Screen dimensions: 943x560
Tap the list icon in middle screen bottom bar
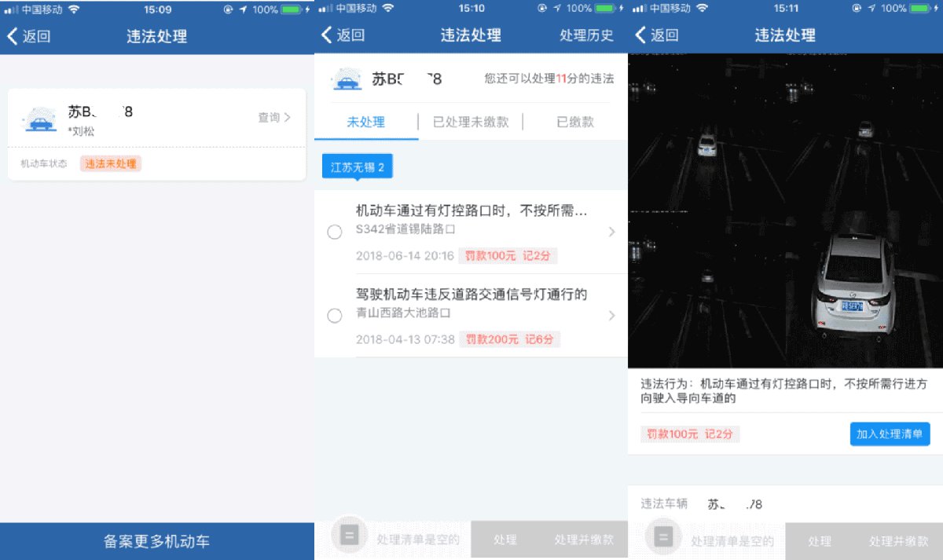pos(350,537)
